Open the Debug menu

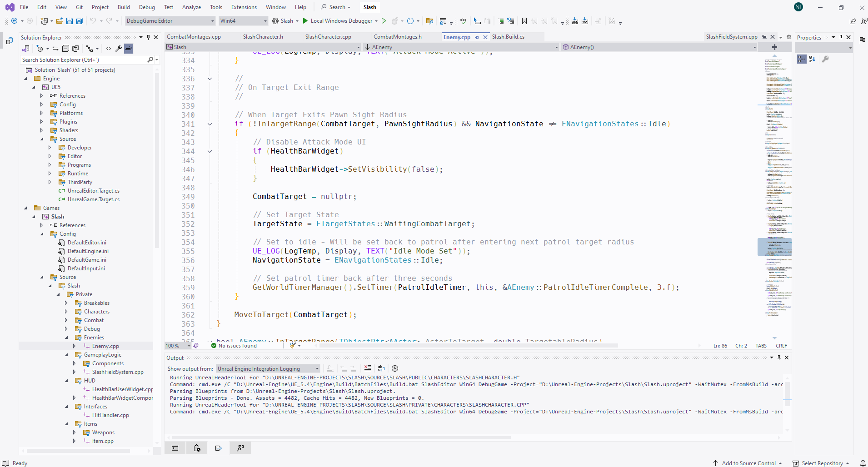coord(147,7)
